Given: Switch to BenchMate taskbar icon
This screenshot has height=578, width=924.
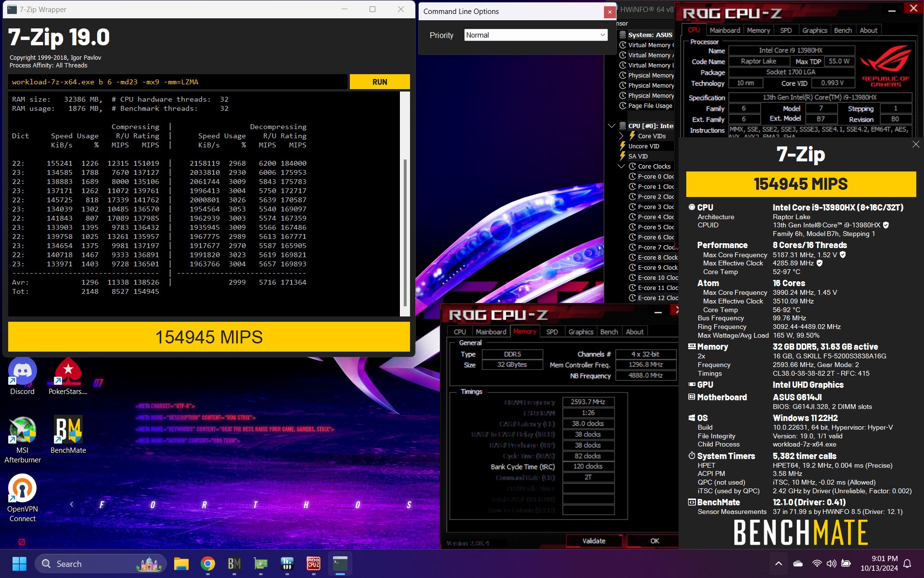Looking at the screenshot, I should coord(234,564).
